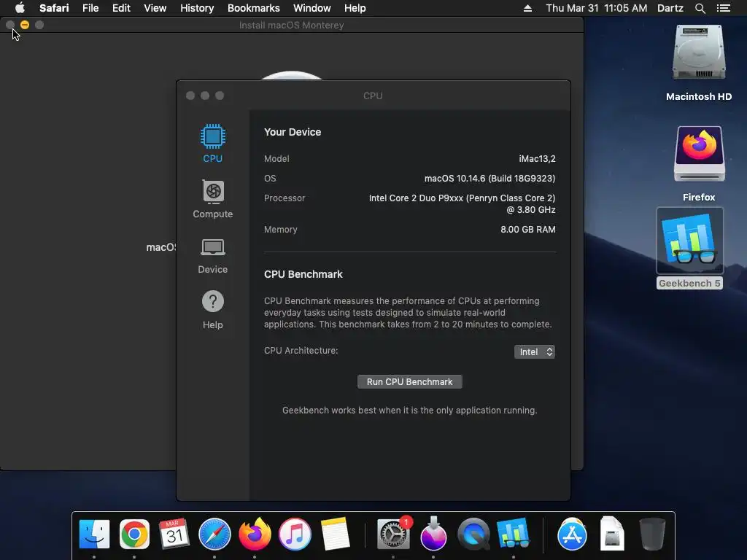Open Trash from the Dock

point(651,534)
